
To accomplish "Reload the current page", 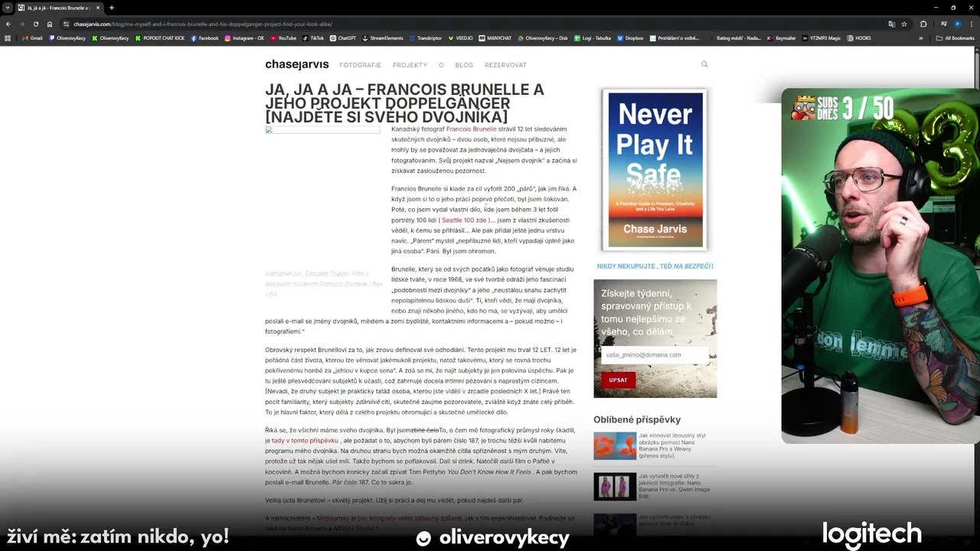I will pos(35,24).
